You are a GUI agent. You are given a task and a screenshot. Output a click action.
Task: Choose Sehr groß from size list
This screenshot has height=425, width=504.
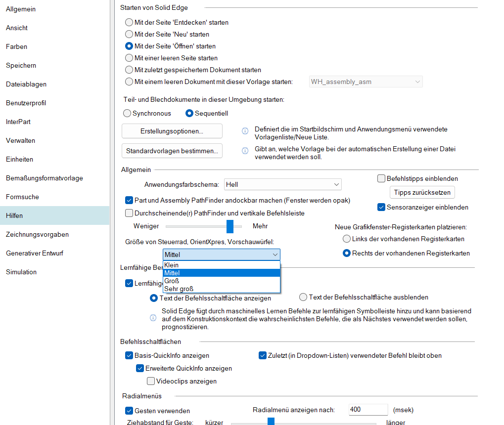(222, 289)
